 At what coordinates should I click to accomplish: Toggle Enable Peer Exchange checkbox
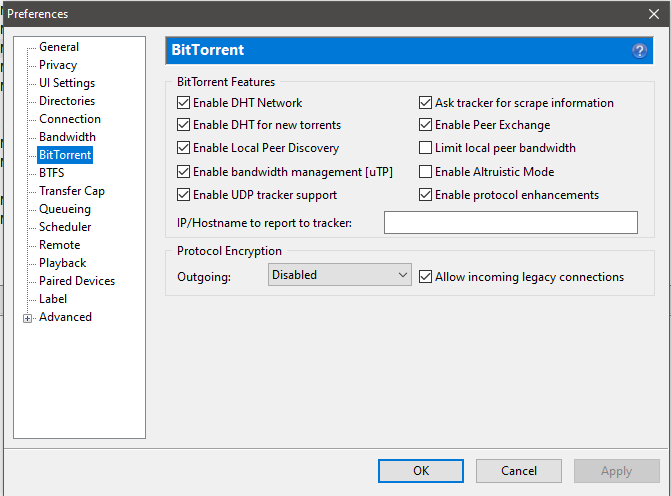tap(425, 125)
